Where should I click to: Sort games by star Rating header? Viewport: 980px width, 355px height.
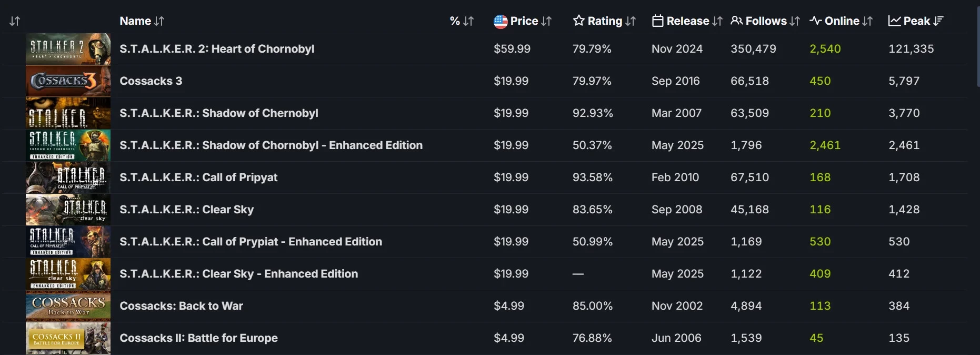tap(604, 21)
